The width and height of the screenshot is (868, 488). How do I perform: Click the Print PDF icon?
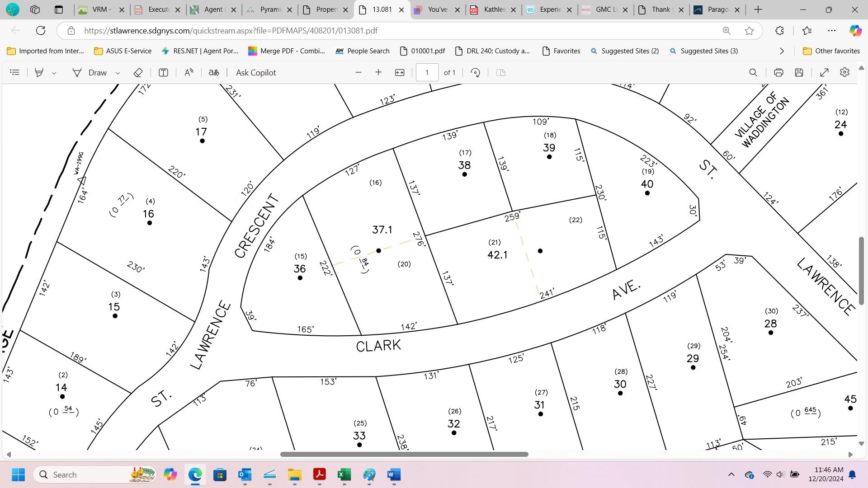click(x=778, y=72)
